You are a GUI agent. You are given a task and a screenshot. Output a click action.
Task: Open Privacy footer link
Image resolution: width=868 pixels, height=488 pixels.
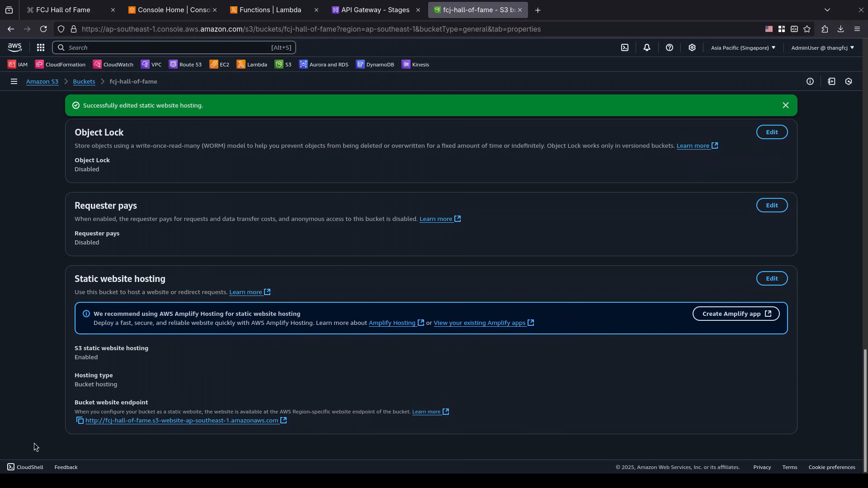[x=762, y=467]
